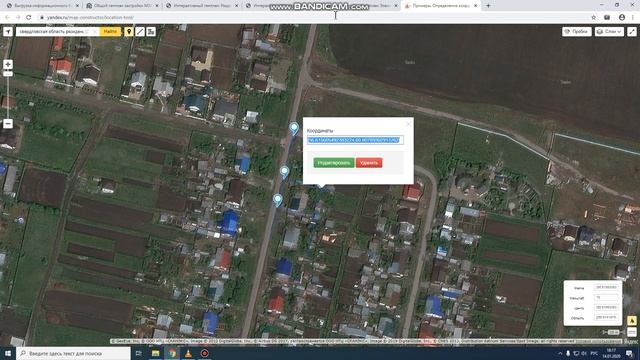Screen dimensions: 640x360
Task: Toggle the Пробки traffic button
Action: click(x=576, y=31)
